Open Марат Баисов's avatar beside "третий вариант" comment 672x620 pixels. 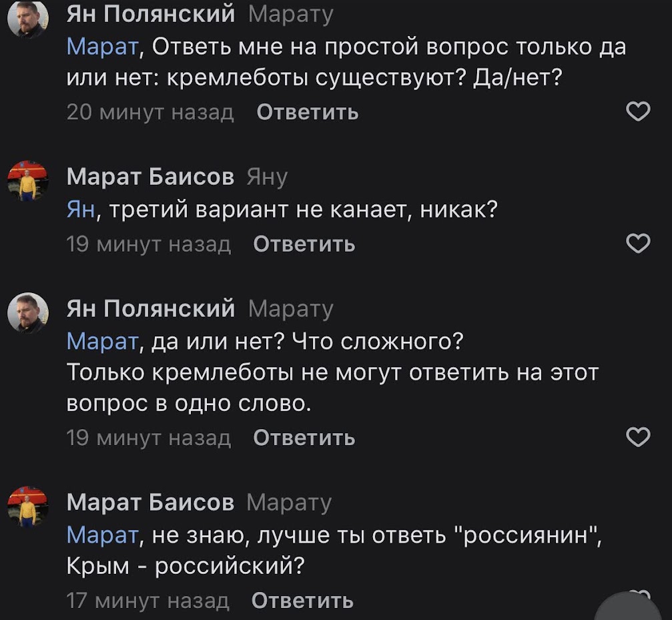pyautogui.click(x=27, y=180)
